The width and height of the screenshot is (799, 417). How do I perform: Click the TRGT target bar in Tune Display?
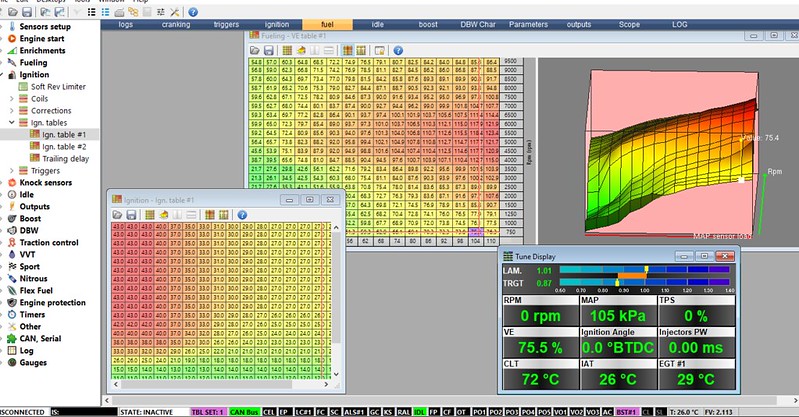(645, 282)
